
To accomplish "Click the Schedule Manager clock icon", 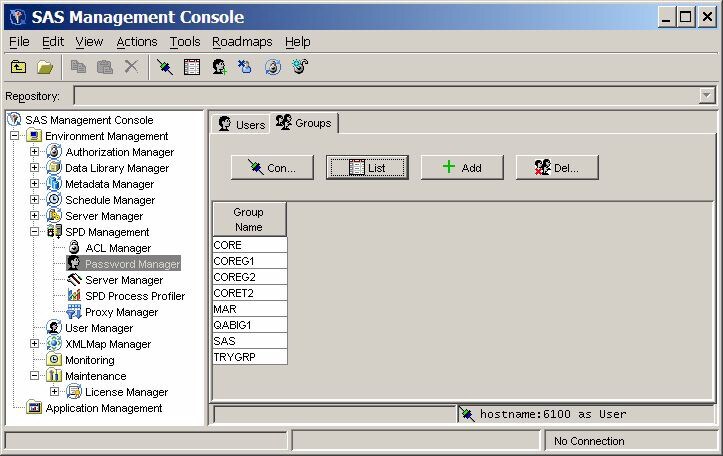I will 54,200.
